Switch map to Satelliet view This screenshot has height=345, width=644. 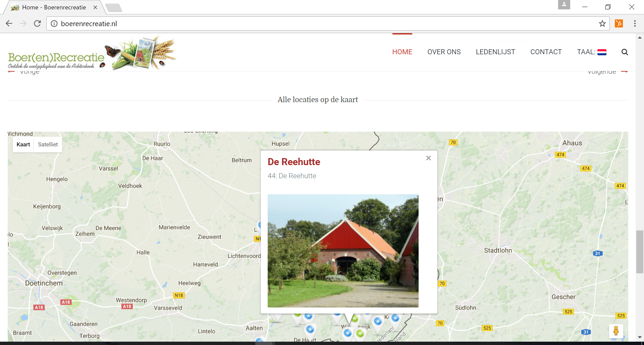48,144
